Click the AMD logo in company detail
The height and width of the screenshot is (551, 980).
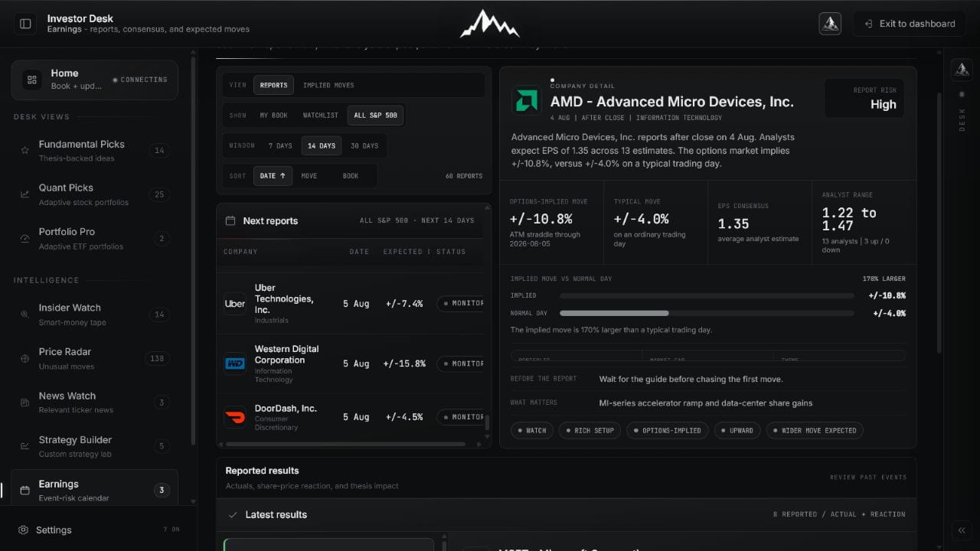click(x=527, y=100)
